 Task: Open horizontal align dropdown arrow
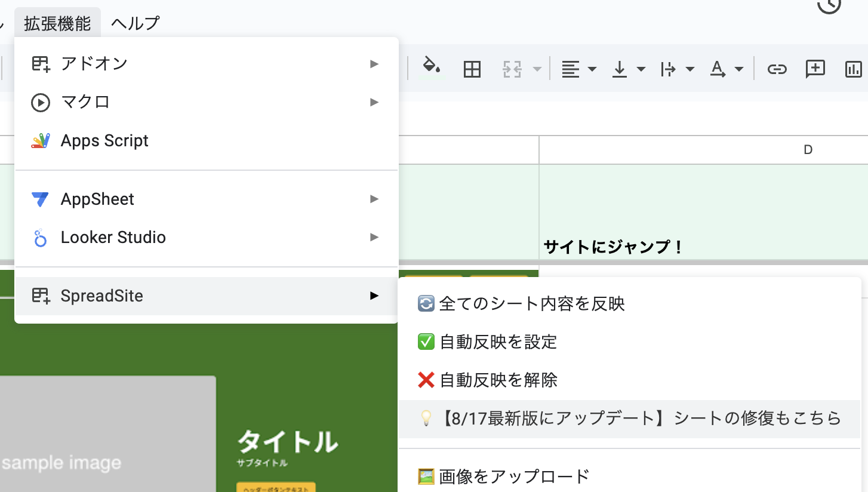[x=592, y=69]
